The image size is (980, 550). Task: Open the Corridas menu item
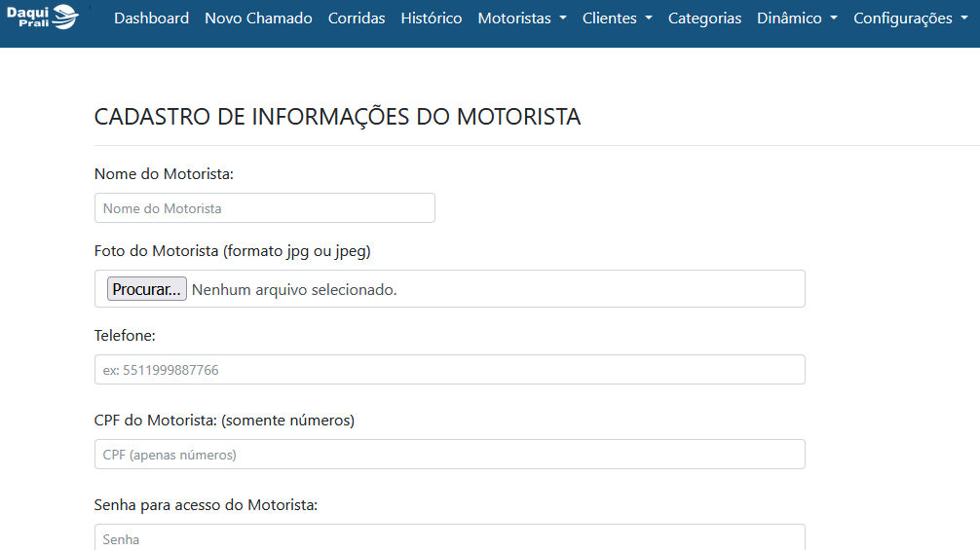(x=357, y=18)
